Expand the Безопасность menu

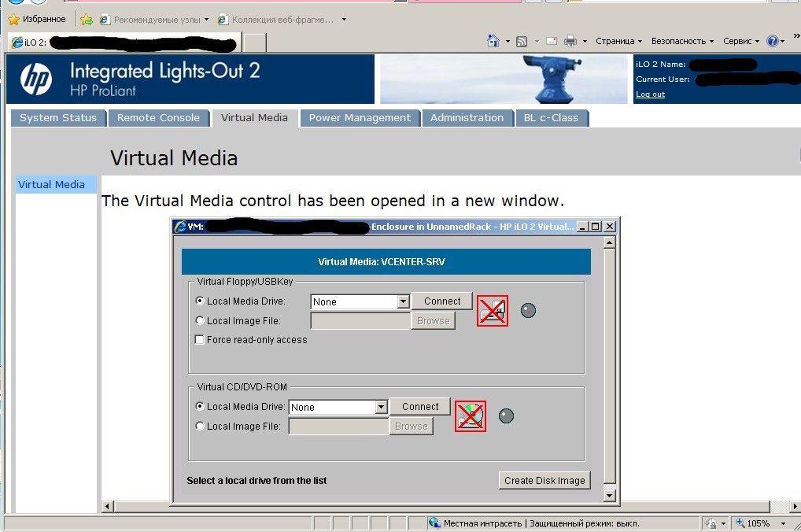682,41
